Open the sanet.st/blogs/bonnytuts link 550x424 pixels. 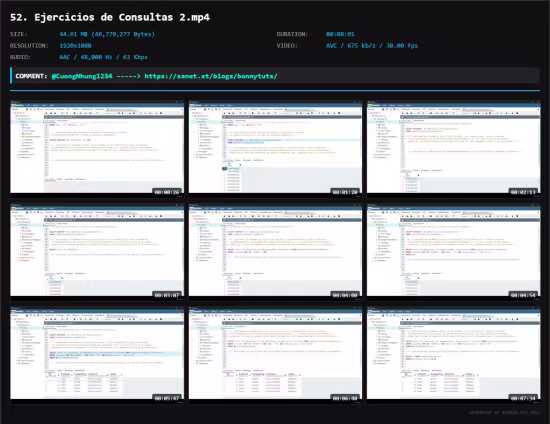(x=211, y=76)
